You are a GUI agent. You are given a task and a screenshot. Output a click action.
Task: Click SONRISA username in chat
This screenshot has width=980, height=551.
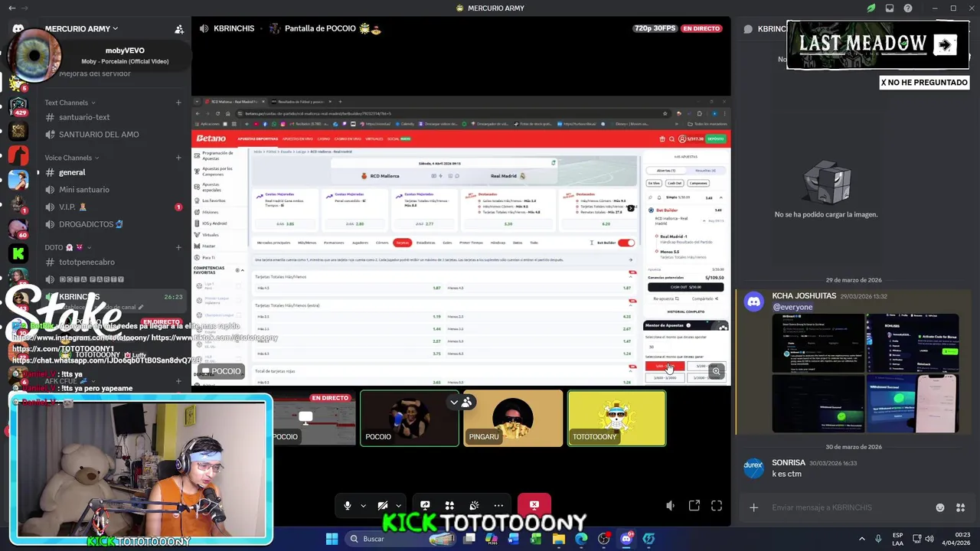coord(789,463)
